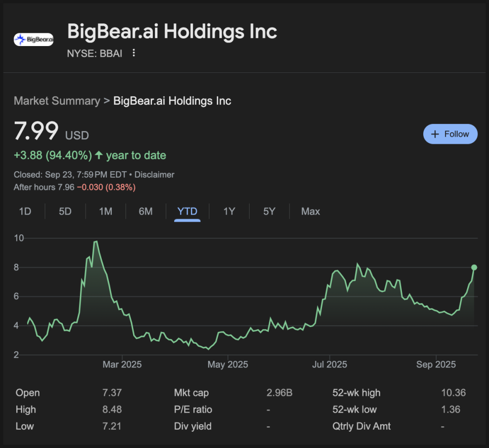The height and width of the screenshot is (448, 489).
Task: Click the 52-wk low value 1.36
Action: [451, 410]
